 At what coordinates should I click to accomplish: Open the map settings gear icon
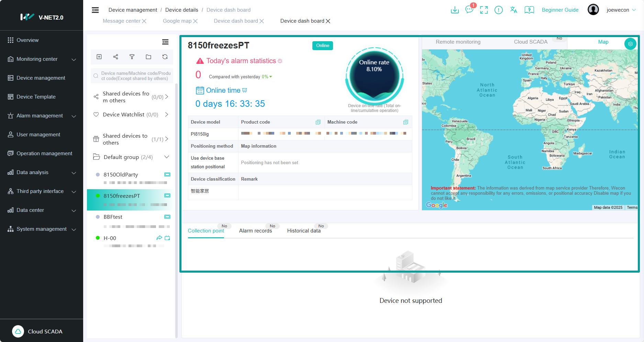pos(630,44)
